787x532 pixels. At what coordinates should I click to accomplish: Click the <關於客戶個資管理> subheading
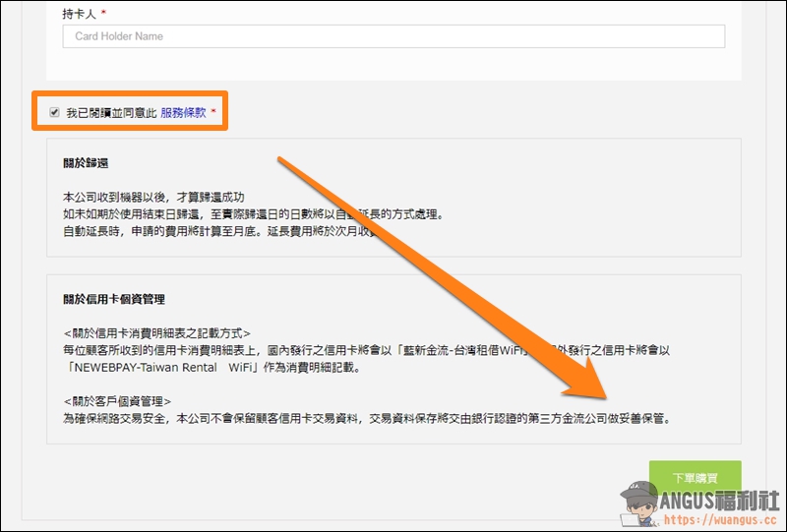point(117,401)
